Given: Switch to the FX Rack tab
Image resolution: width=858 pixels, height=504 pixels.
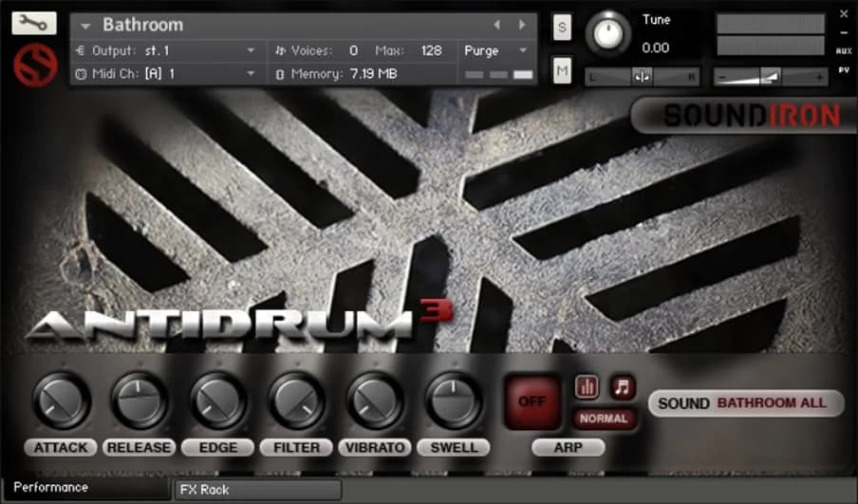Looking at the screenshot, I should (x=258, y=490).
